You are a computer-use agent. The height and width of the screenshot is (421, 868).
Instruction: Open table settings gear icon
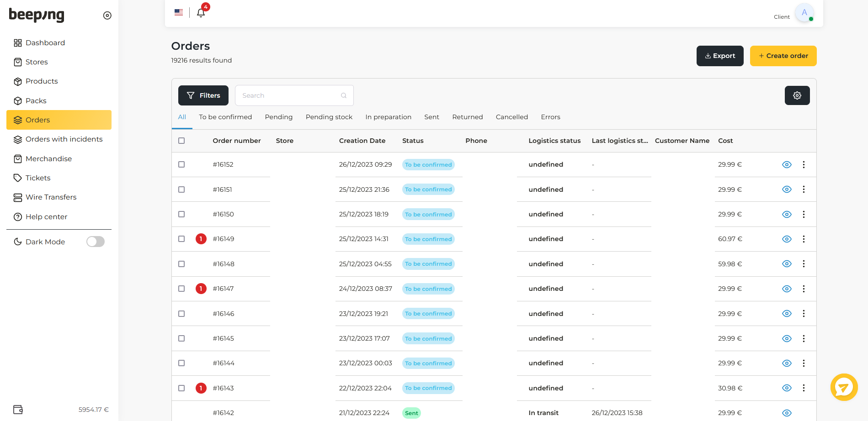click(x=797, y=95)
